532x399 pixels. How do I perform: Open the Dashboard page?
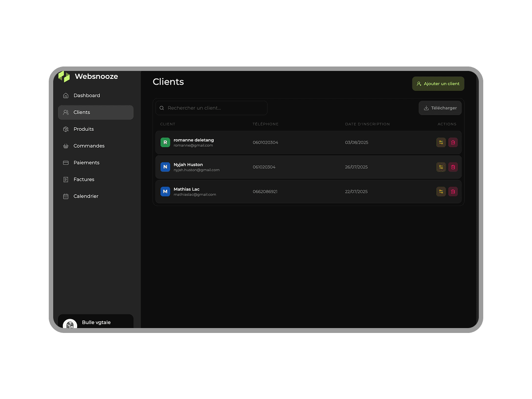click(x=87, y=96)
